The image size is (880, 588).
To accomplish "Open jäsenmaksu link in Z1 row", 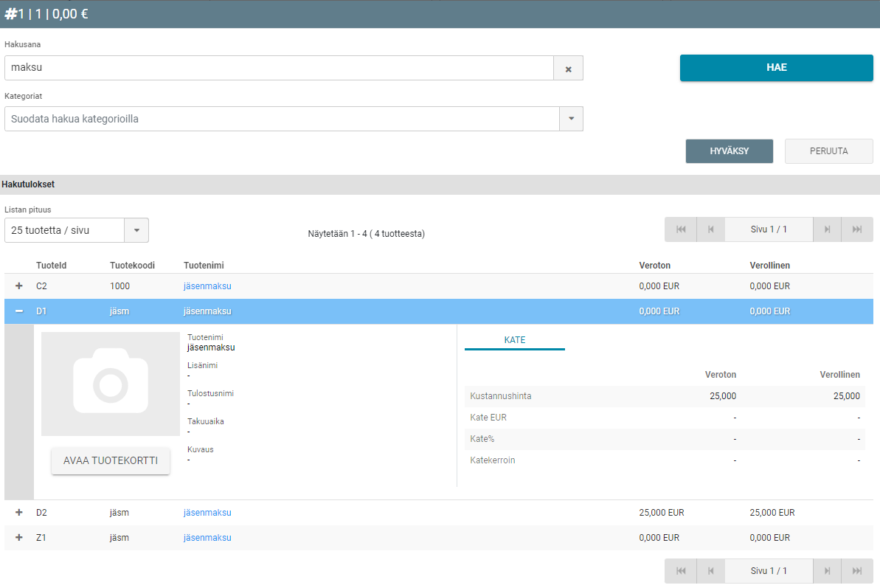I will [x=207, y=538].
